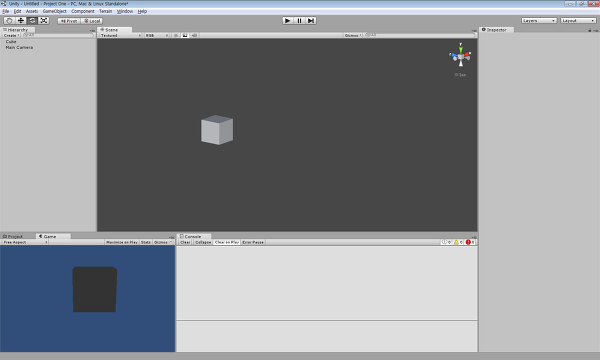Open the Create dropdown in Hierarchy
Screen dimensions: 600x360
(x=11, y=35)
